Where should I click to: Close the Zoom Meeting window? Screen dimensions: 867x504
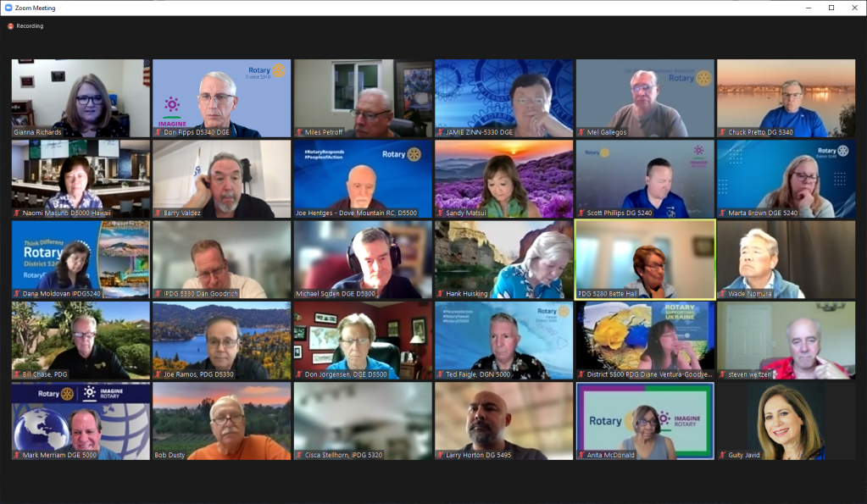(x=854, y=8)
